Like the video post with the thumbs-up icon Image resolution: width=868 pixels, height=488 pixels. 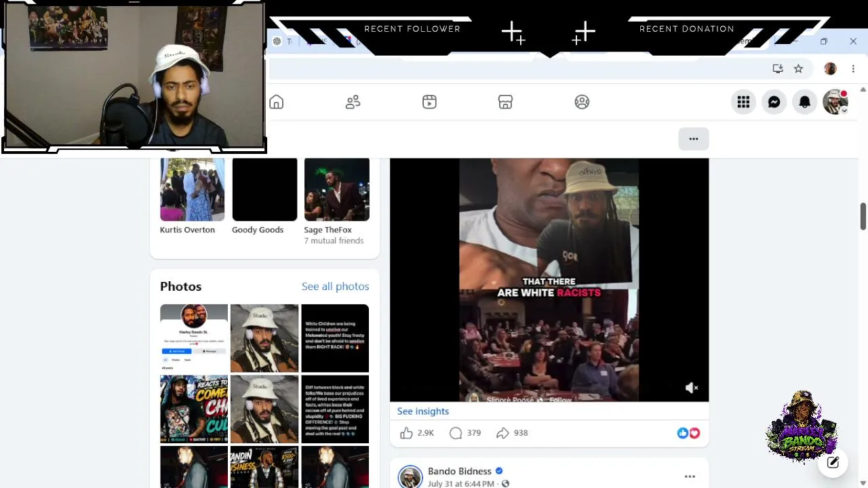coord(406,433)
